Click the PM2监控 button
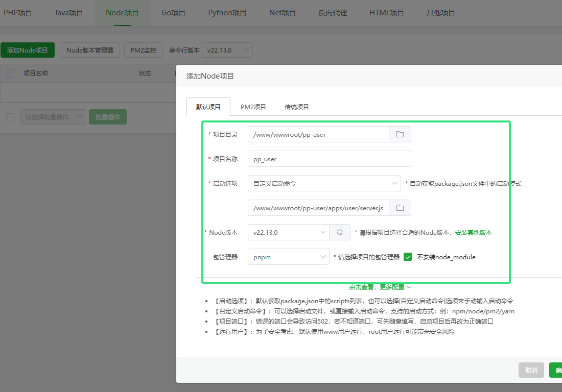562x392 pixels. (x=144, y=50)
